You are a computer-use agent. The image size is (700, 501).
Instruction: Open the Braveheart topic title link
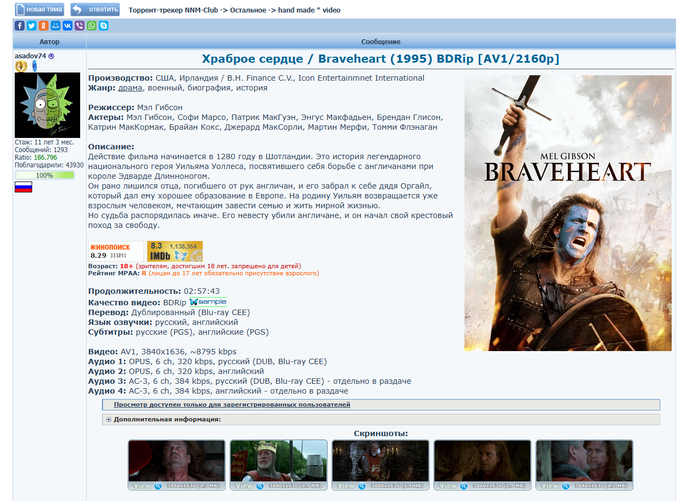tap(380, 58)
